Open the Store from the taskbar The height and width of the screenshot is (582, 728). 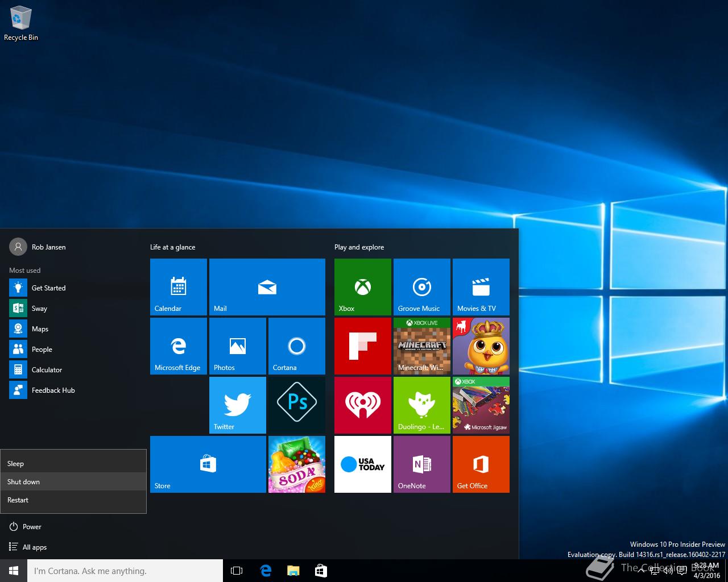click(x=321, y=571)
